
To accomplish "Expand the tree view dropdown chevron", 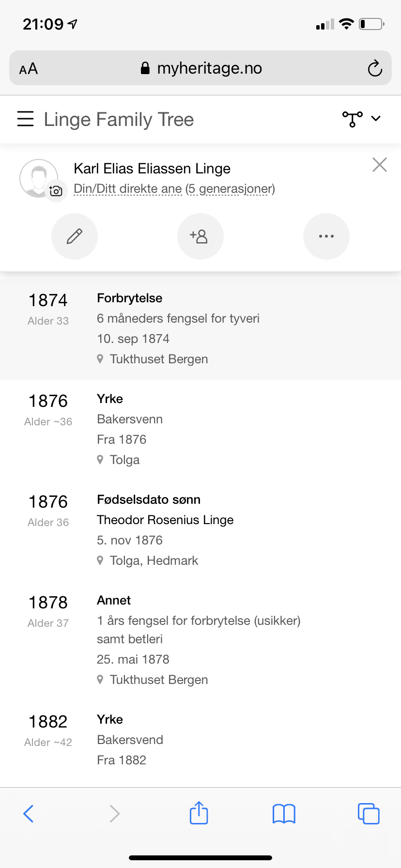I will click(376, 119).
